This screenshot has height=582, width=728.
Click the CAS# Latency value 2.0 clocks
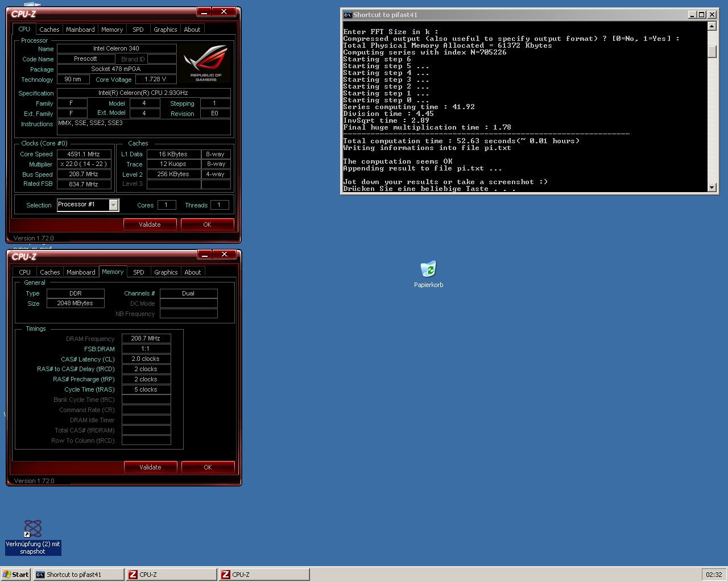point(146,359)
